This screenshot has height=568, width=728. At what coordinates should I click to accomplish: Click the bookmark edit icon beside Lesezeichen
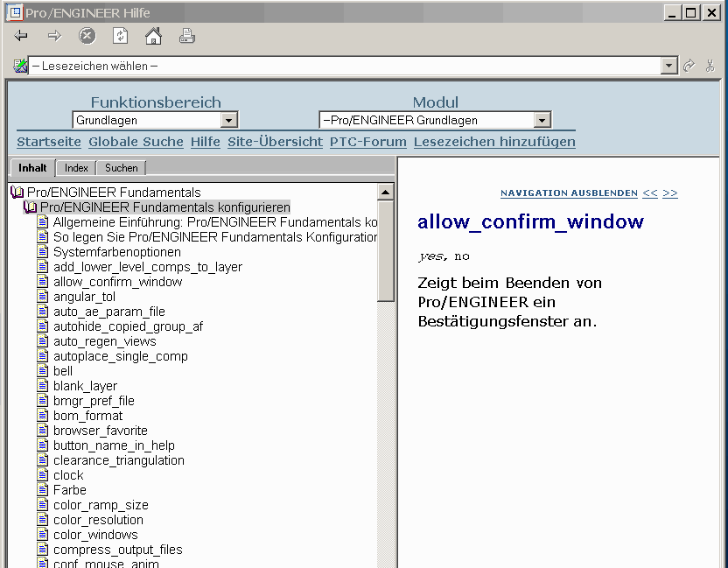coord(20,66)
